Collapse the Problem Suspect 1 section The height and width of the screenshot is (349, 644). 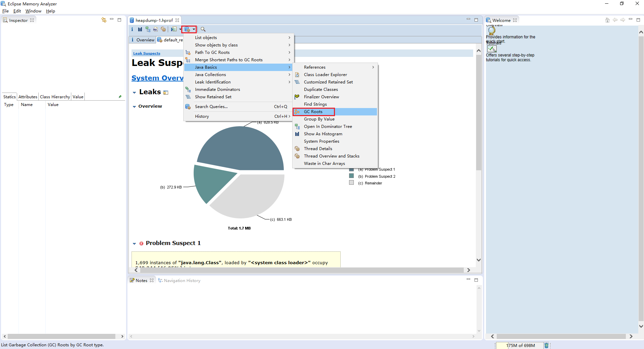click(x=134, y=244)
